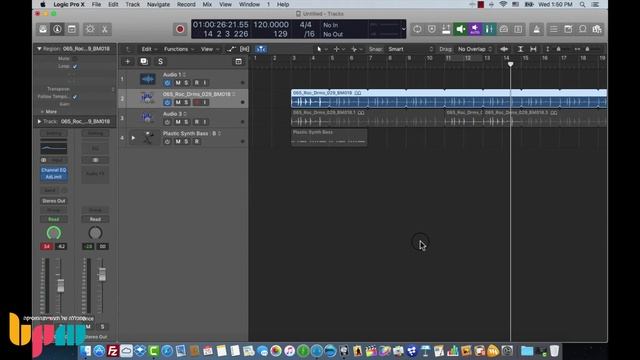The width and height of the screenshot is (640, 360).
Task: Open Smart Controls dial icon
Action: [x=90, y=29]
